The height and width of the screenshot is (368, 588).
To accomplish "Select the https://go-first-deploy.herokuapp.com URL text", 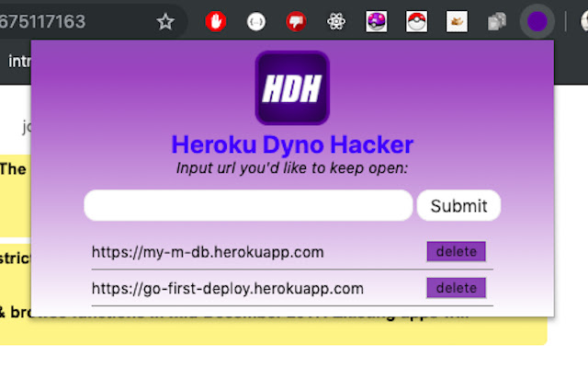I will (x=228, y=288).
